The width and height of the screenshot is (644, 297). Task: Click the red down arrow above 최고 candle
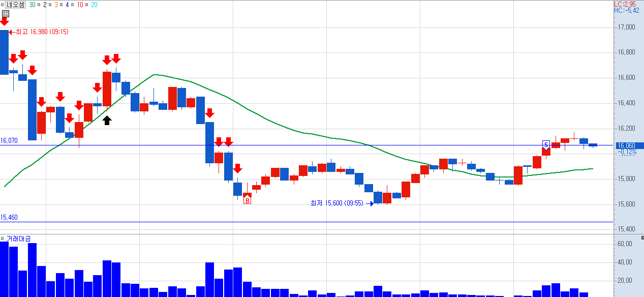(4, 21)
